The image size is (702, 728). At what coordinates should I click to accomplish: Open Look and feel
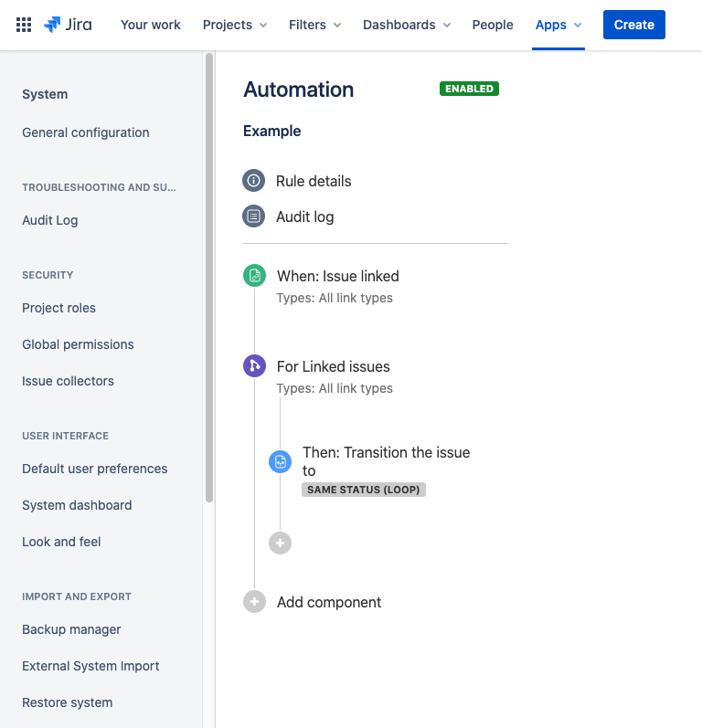(61, 542)
